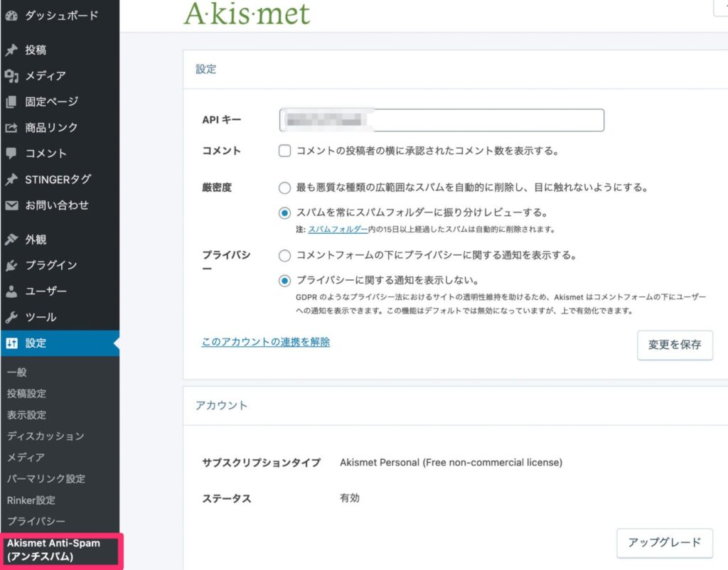This screenshot has height=570, width=728.
Task: Open the STINGERタグ menu item
Action: [60, 179]
